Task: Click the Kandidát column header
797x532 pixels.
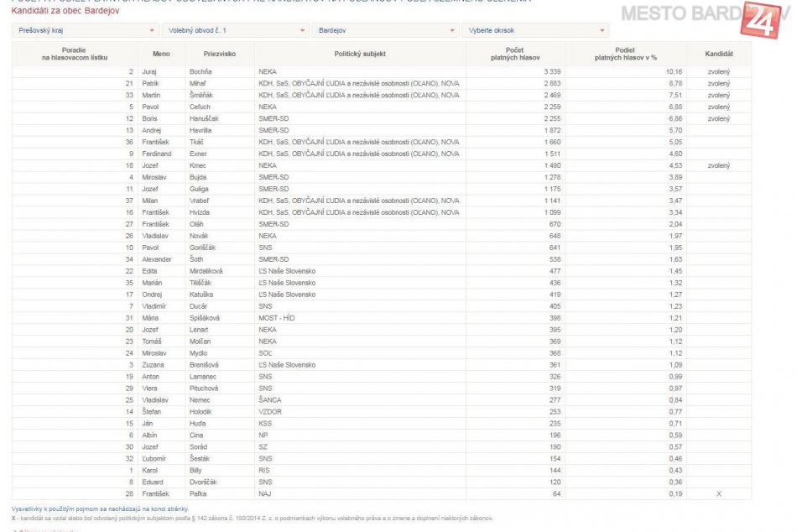Action: click(x=719, y=54)
